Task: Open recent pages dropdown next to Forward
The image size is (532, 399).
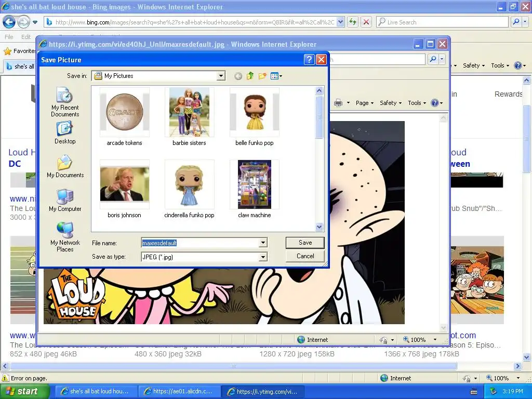Action: (x=35, y=22)
